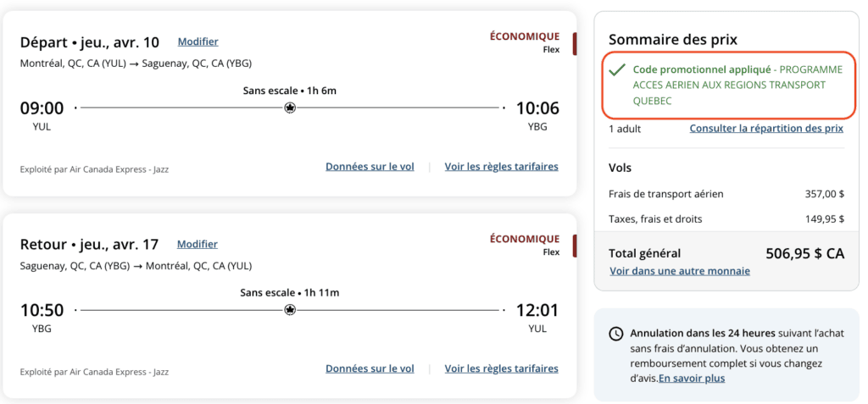Click the total général amount 506,95 $ CA

tap(798, 253)
